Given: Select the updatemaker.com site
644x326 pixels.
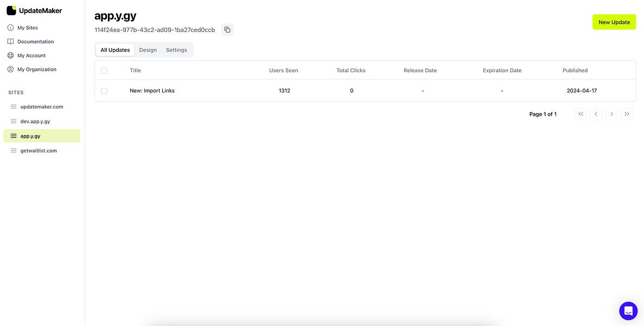Looking at the screenshot, I should point(42,106).
